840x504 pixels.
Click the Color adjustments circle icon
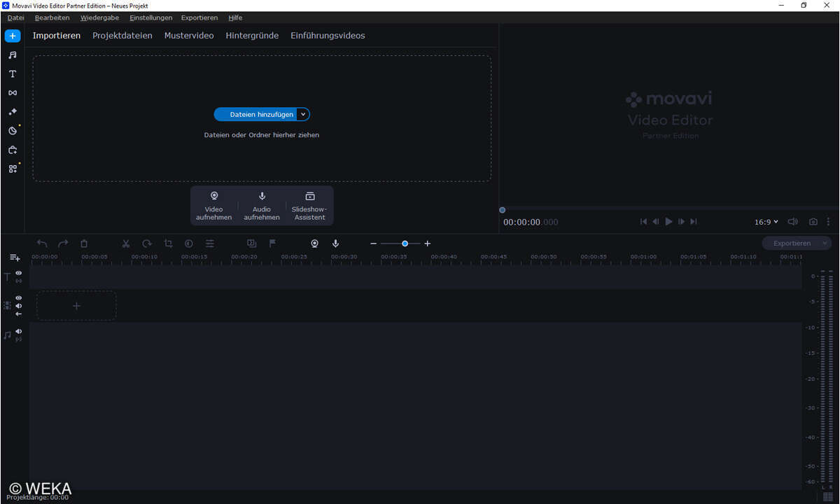pos(189,244)
